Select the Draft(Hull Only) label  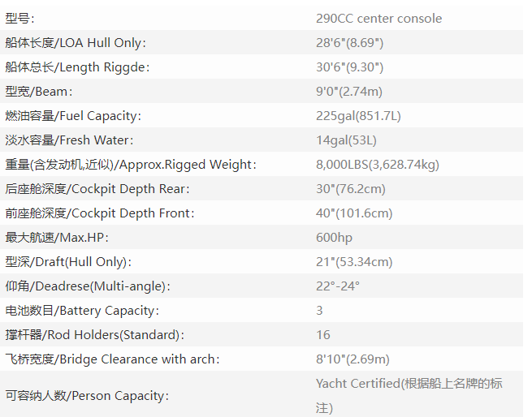coord(68,261)
